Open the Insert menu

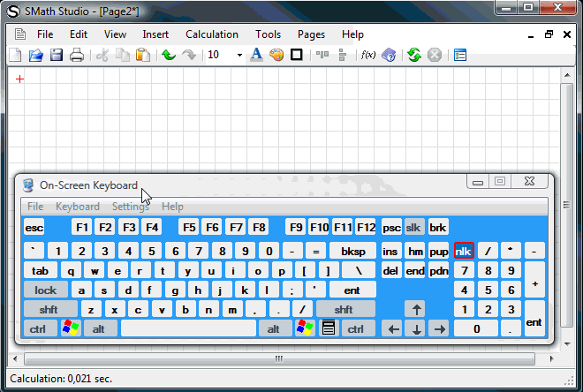[155, 34]
